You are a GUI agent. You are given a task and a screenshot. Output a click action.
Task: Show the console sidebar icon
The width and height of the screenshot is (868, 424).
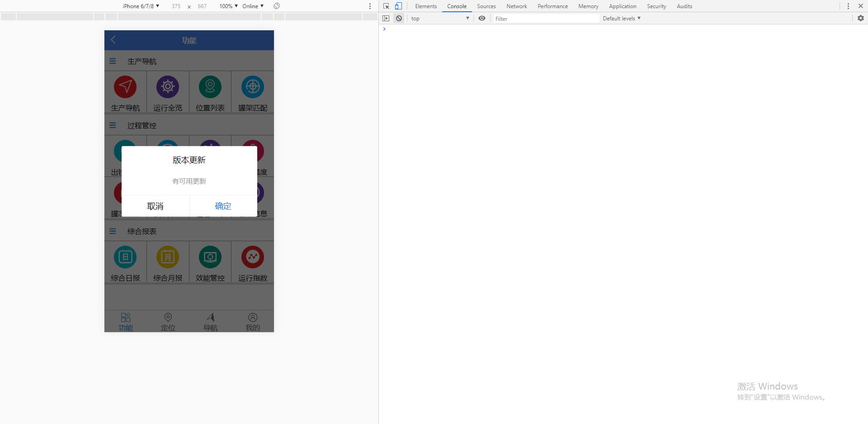[386, 19]
